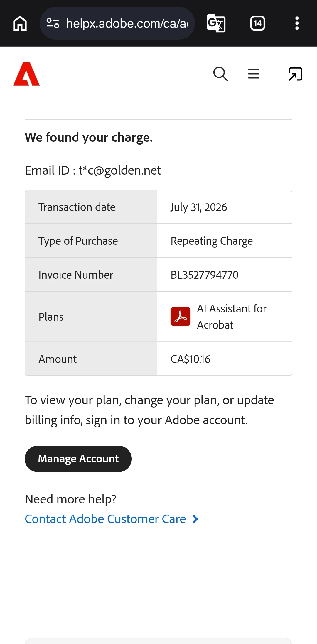Open the browser three-dot overflow menu
Screen dimensions: 317x644
[297, 23]
